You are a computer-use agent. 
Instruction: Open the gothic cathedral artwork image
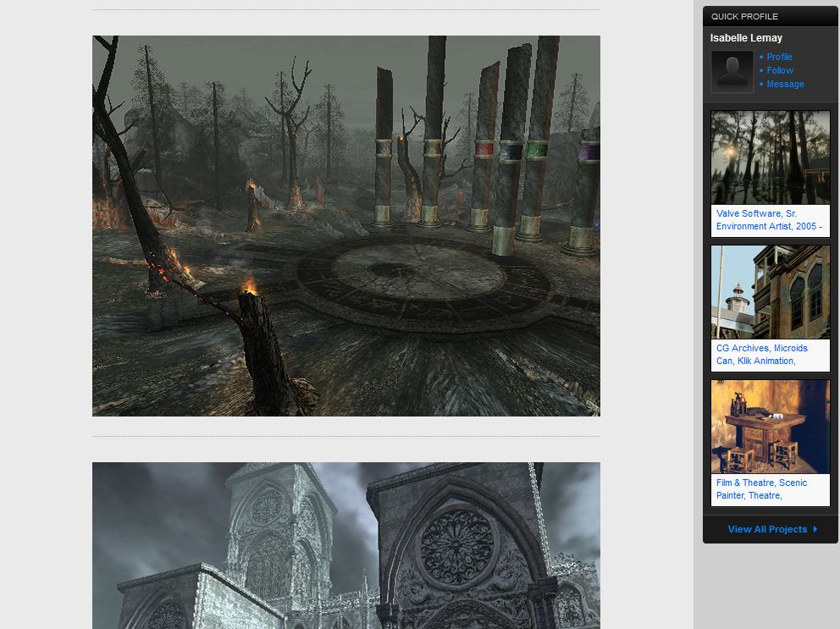[346, 545]
